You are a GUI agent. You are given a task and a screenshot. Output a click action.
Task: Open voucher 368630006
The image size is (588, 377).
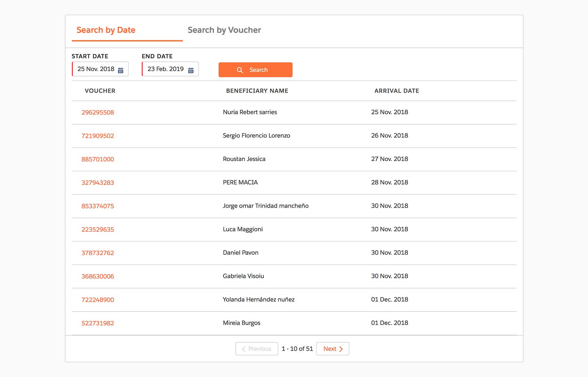98,276
